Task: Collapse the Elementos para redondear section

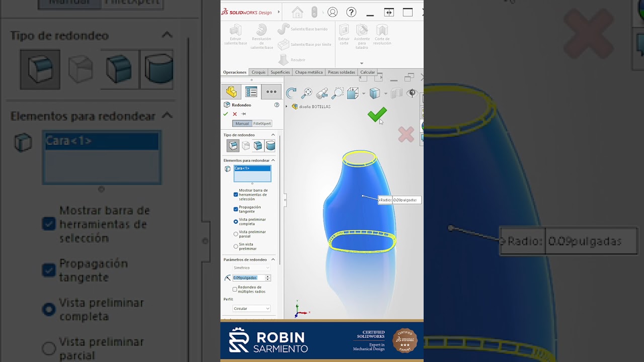Action: (273, 160)
